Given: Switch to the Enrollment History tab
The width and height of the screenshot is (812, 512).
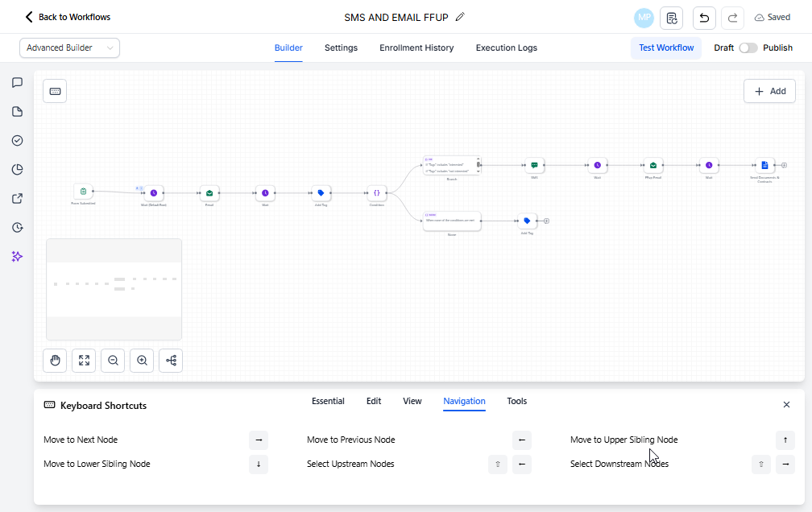Looking at the screenshot, I should point(416,47).
